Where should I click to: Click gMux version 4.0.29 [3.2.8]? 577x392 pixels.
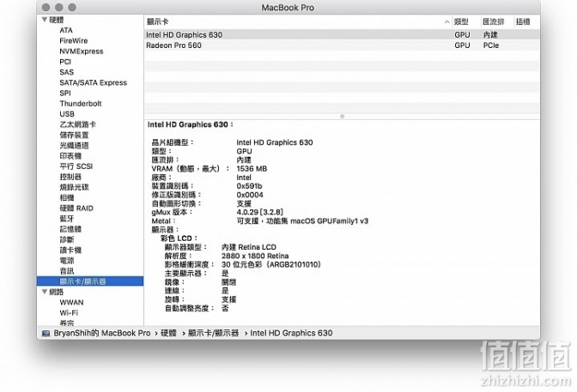pyautogui.click(x=260, y=212)
